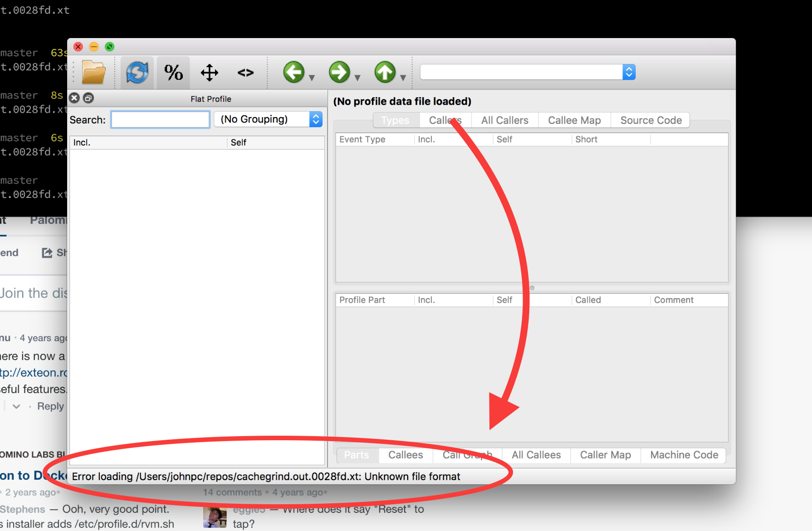The height and width of the screenshot is (531, 812).
Task: Minimize the profiler window with yellow button
Action: [94, 47]
